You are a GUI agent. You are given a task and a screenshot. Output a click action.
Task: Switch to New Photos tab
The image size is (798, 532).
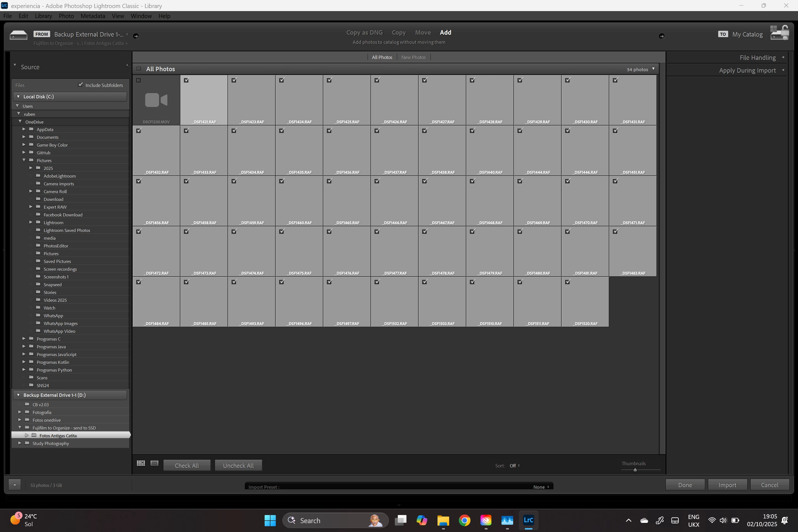[x=413, y=57]
